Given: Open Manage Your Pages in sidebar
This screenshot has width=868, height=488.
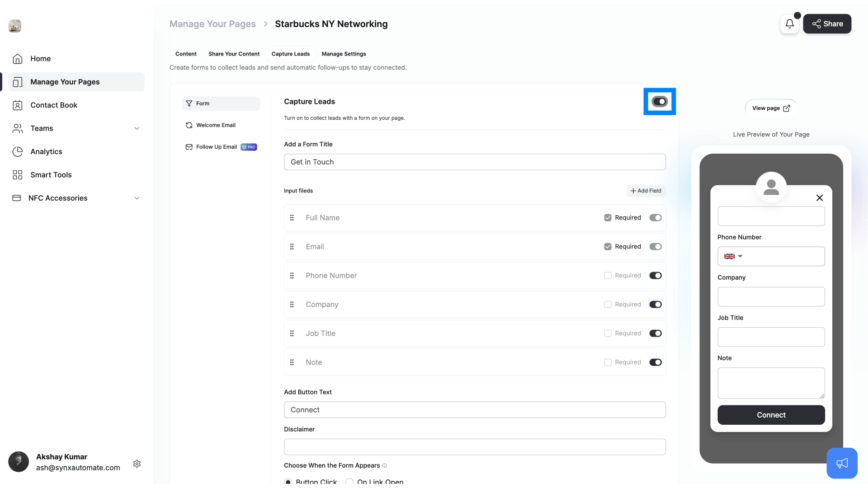Looking at the screenshot, I should pyautogui.click(x=76, y=82).
